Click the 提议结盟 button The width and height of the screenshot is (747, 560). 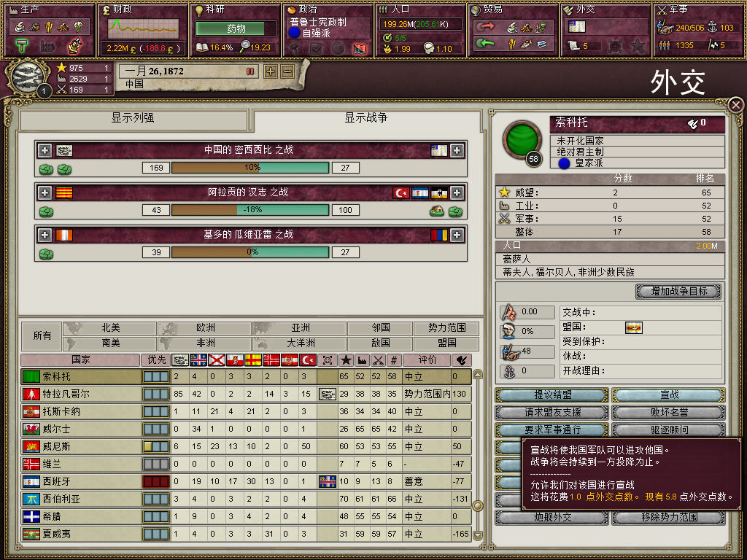pyautogui.click(x=552, y=394)
